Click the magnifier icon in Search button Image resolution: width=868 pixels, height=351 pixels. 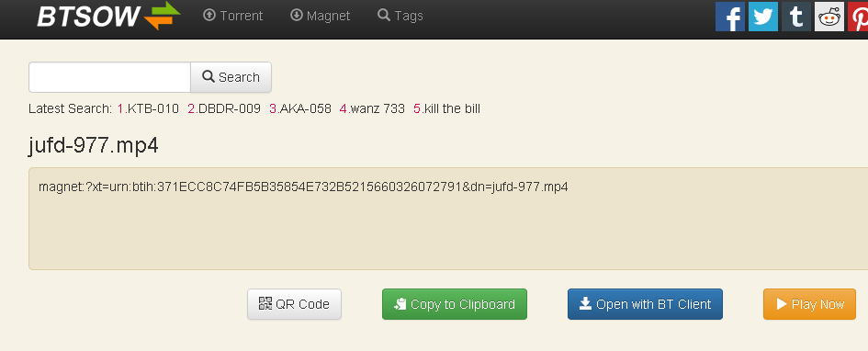(209, 76)
